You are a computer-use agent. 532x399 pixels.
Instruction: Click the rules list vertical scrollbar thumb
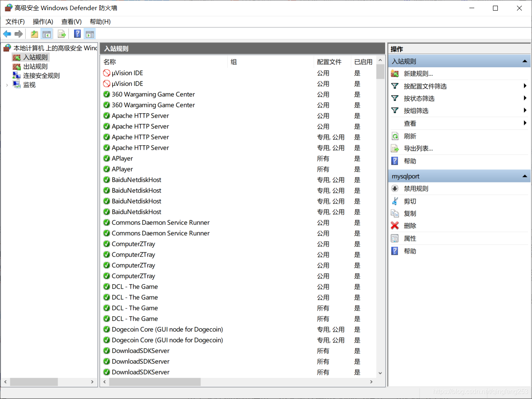coord(380,71)
